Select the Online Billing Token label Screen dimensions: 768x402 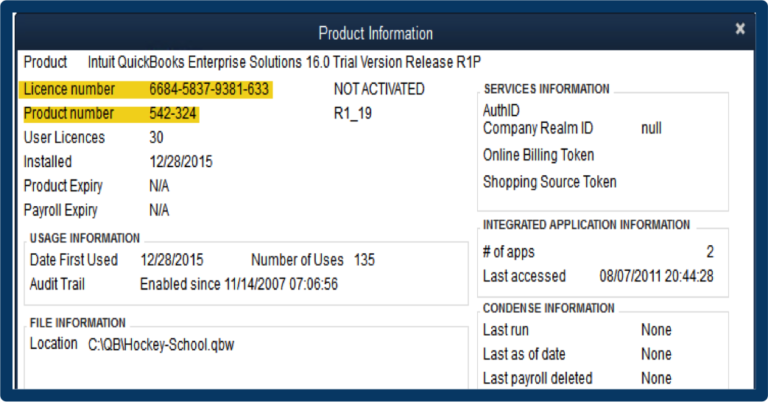point(538,156)
